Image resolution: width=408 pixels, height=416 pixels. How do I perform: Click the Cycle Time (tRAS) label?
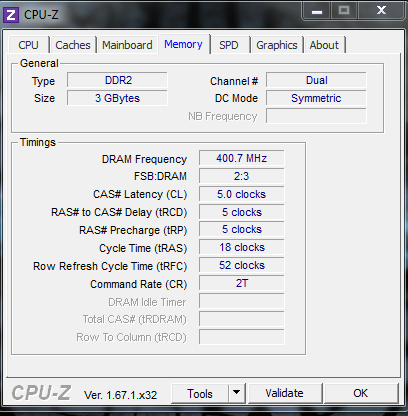coord(143,248)
